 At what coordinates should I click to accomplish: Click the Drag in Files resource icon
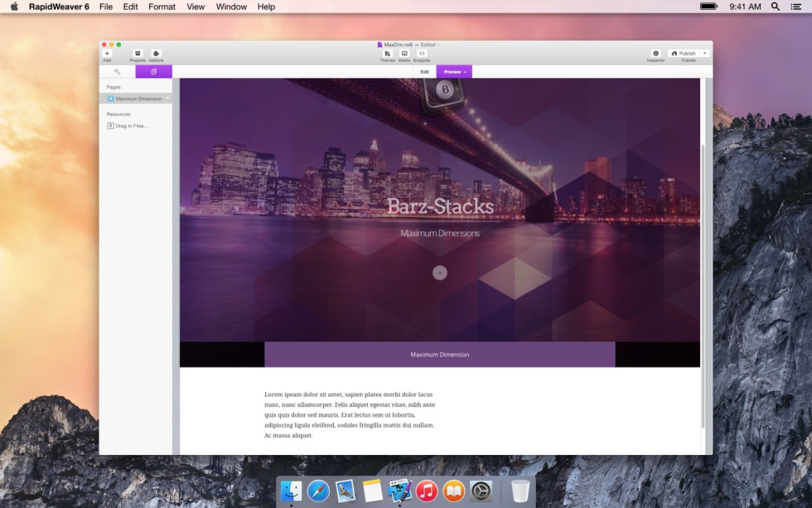click(110, 125)
